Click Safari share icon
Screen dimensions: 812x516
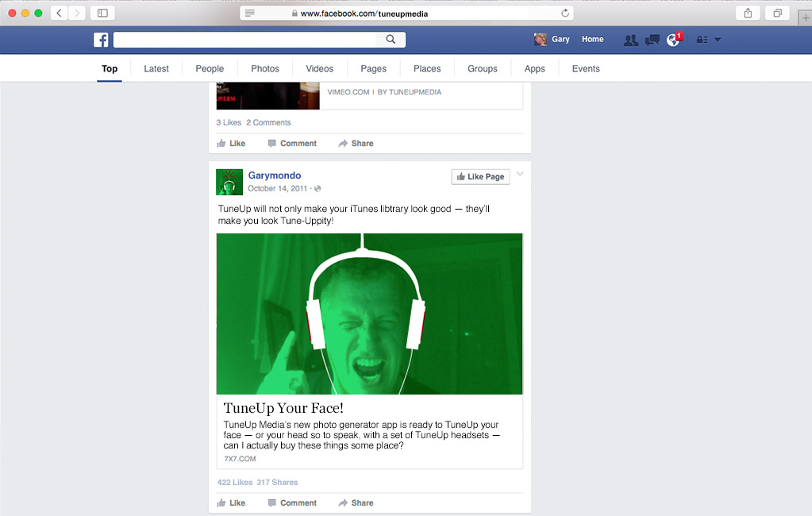tap(747, 13)
